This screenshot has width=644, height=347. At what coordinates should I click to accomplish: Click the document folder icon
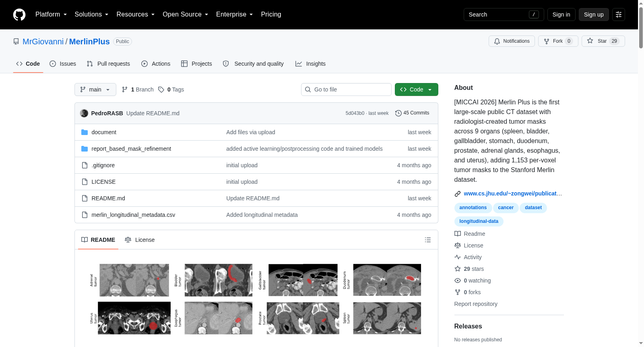point(85,132)
